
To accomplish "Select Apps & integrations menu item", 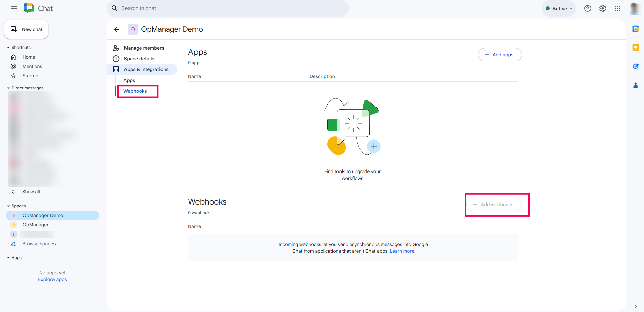I will (x=142, y=69).
